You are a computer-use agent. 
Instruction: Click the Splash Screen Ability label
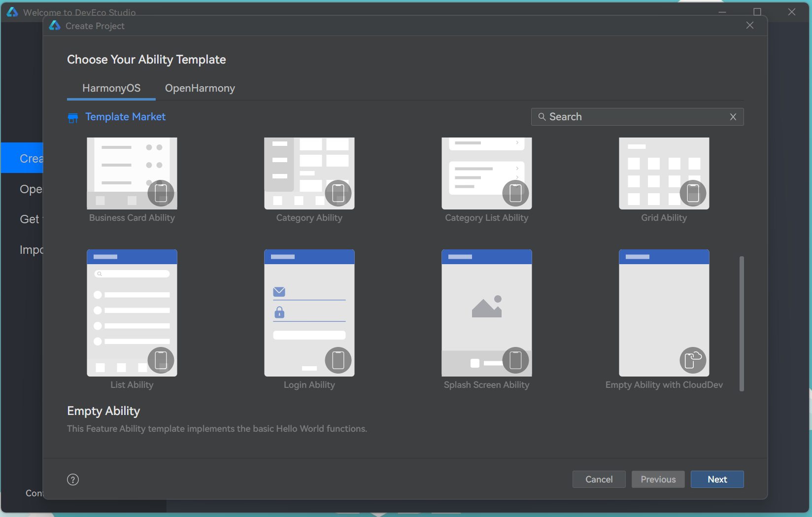pos(487,385)
